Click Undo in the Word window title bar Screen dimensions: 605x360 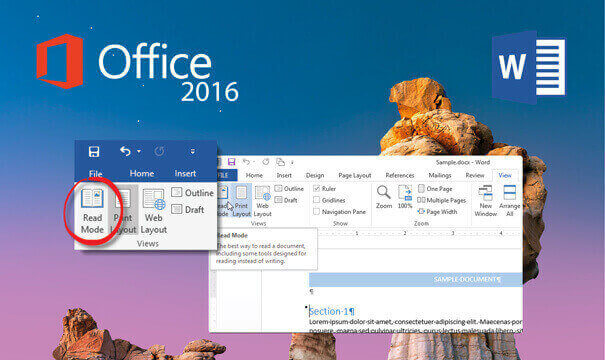(246, 162)
